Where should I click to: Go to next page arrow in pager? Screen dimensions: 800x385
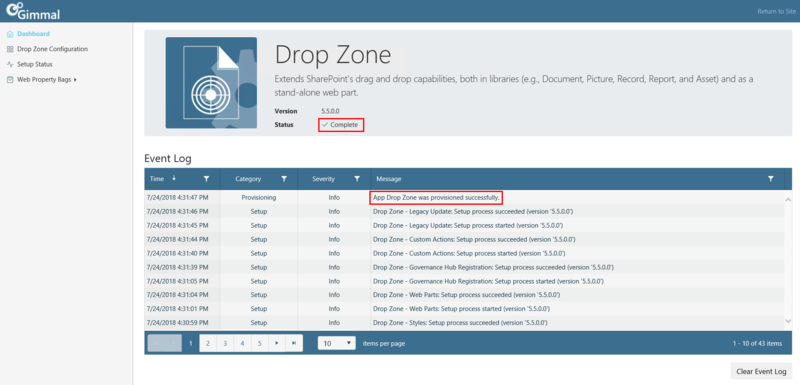277,343
